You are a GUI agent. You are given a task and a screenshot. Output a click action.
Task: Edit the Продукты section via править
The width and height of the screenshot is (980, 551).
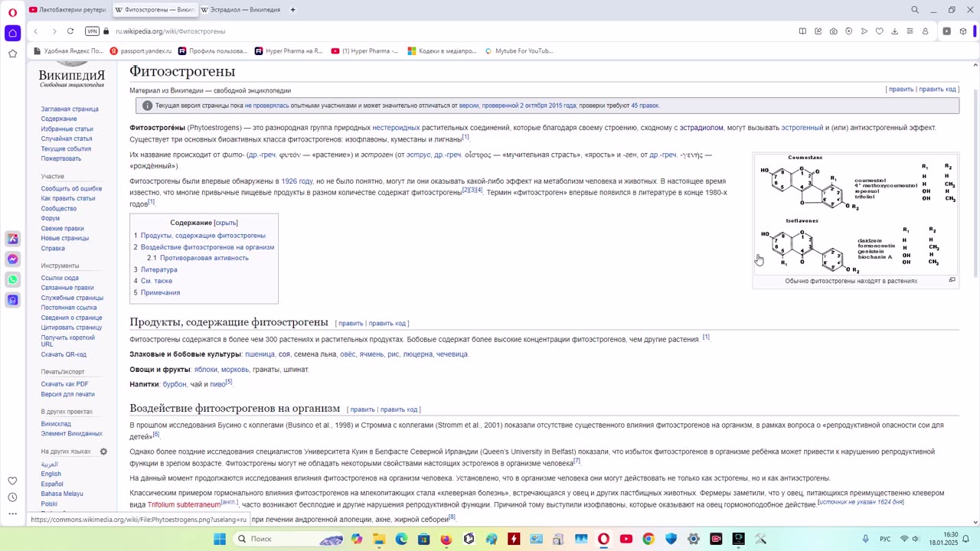(x=351, y=323)
